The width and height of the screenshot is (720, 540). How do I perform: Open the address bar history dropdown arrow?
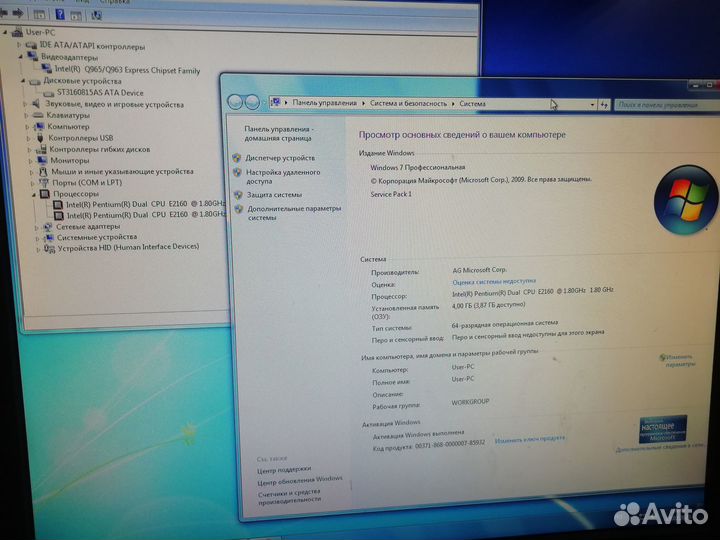tap(592, 105)
